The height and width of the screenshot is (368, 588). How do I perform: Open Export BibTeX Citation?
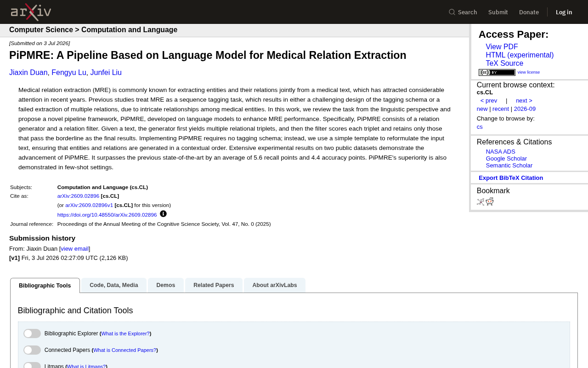point(511,178)
